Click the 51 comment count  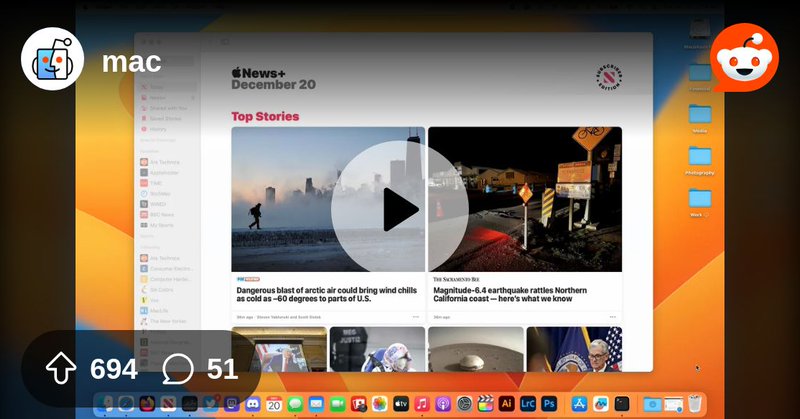coord(222,369)
